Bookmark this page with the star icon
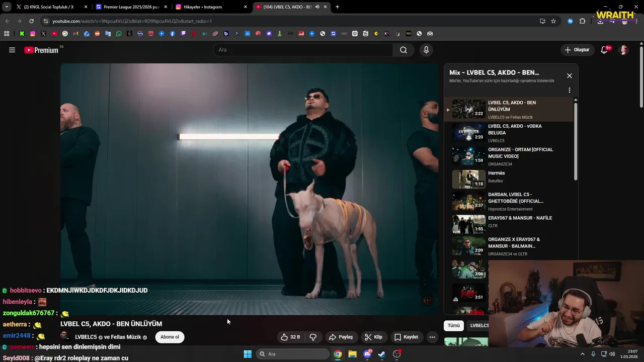 (553, 21)
